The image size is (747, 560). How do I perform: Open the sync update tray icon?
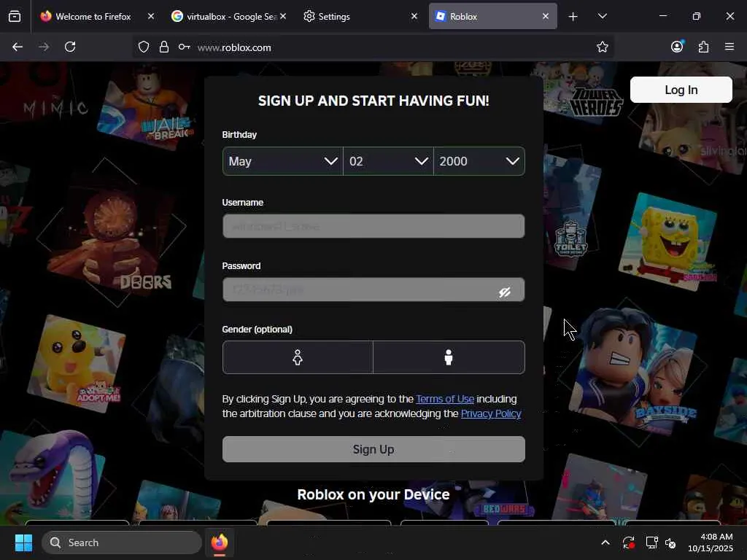pos(628,542)
